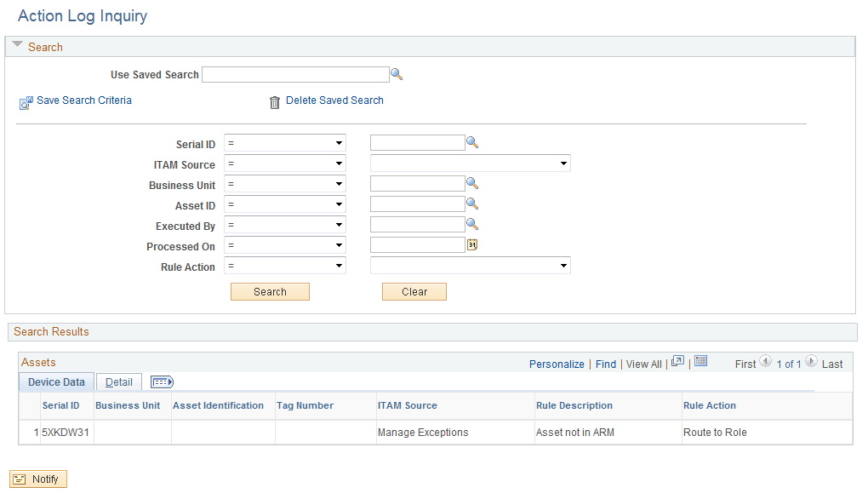Collapse the Search section
Screen dimensions: 868x499
(x=19, y=47)
